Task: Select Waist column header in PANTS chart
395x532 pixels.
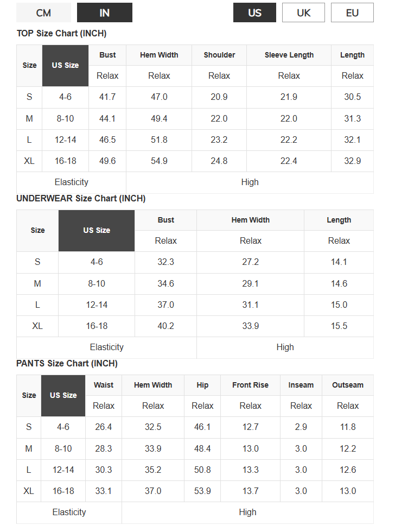Action: [104, 385]
